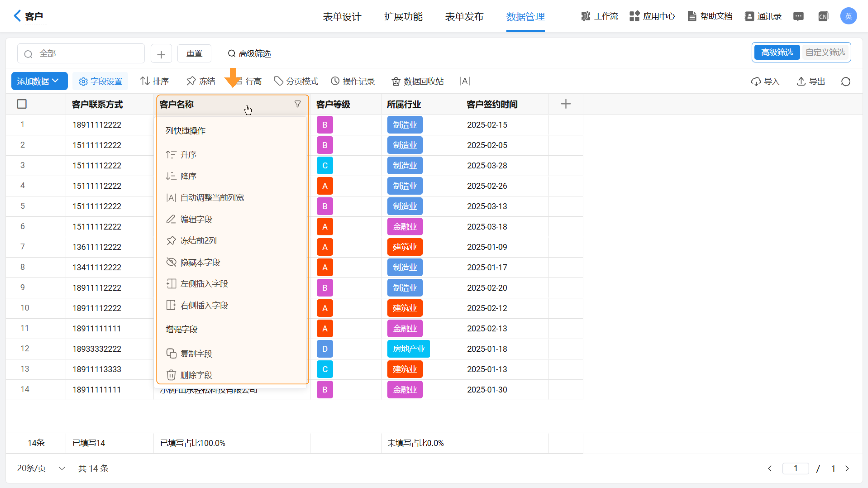Click 导入 import
Viewport: 868px width, 488px height.
(x=765, y=81)
